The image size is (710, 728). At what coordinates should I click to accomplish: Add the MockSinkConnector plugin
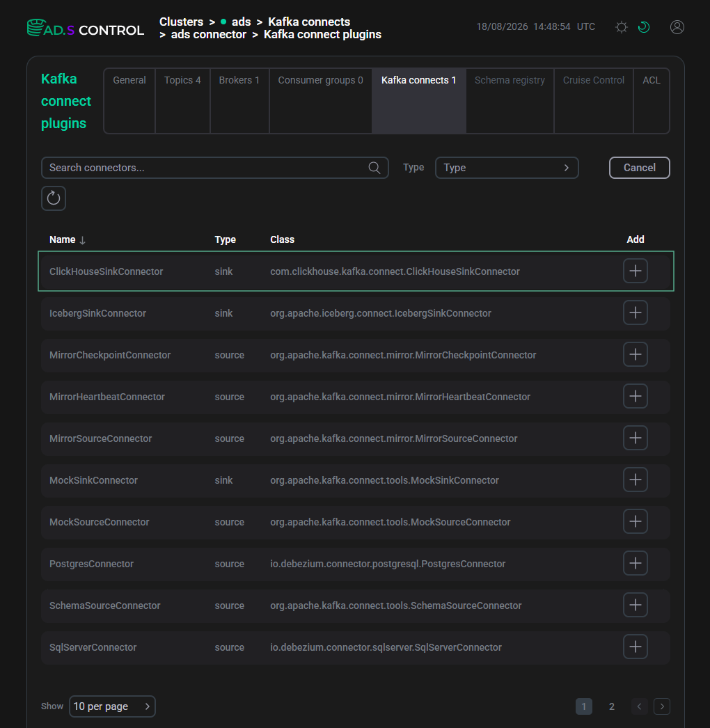coord(636,480)
